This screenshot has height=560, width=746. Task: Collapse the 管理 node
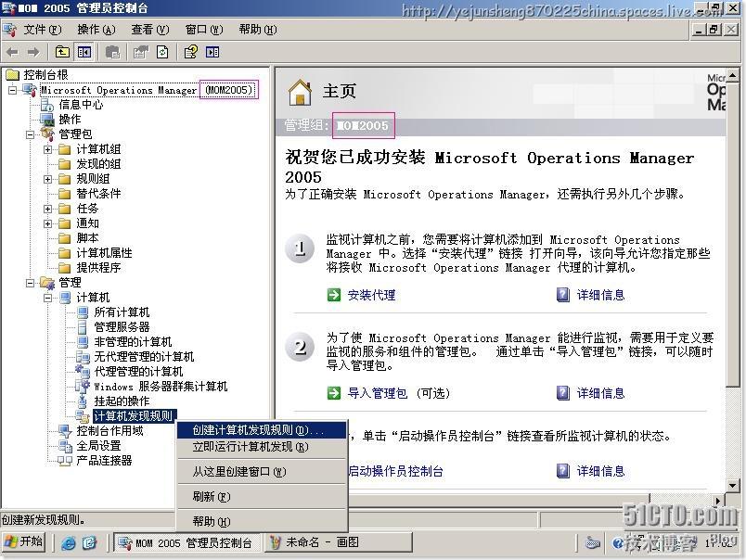coord(30,283)
